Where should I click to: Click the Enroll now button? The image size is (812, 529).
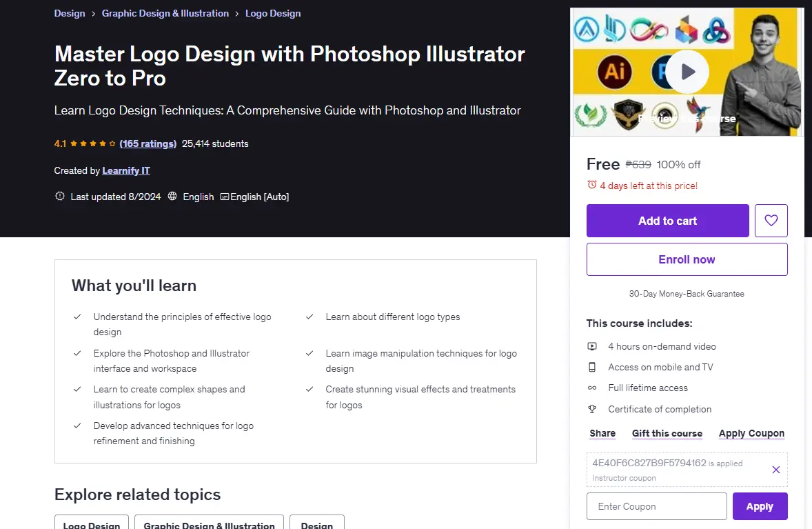coord(687,259)
